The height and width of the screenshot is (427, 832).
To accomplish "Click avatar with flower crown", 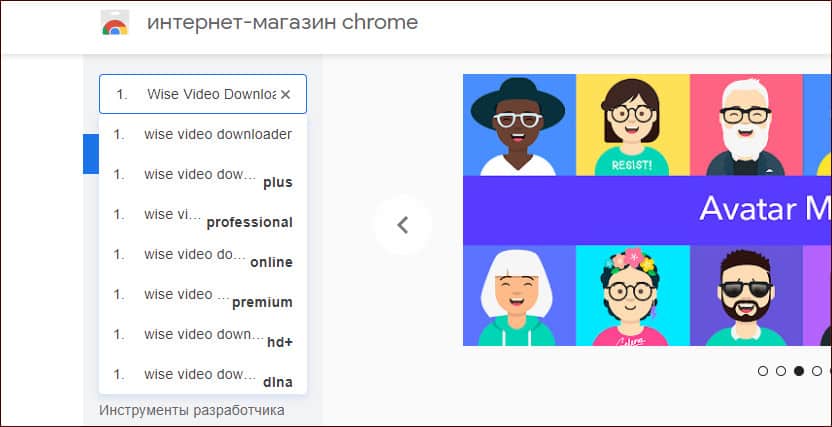I will pos(632,295).
